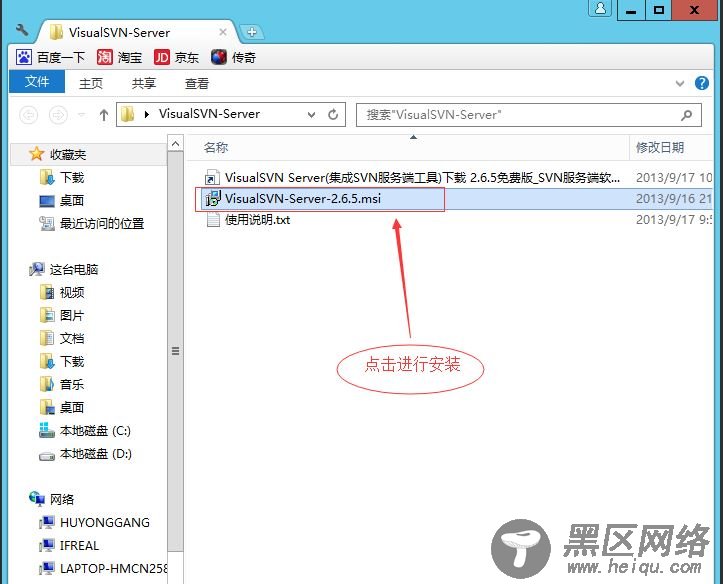Image resolution: width=723 pixels, height=584 pixels.
Task: Go forward with the forward arrow
Action: 58,114
